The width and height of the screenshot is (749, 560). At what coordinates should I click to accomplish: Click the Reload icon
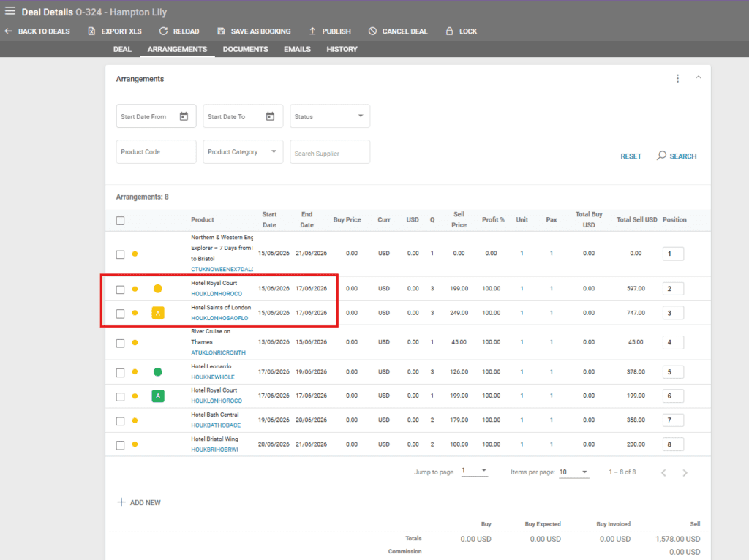pos(163,31)
